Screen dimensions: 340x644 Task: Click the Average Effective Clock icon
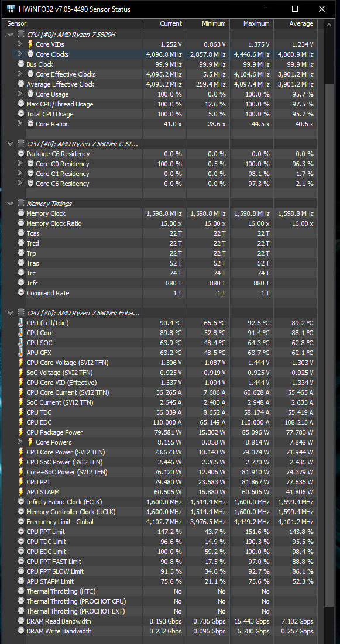click(x=21, y=84)
